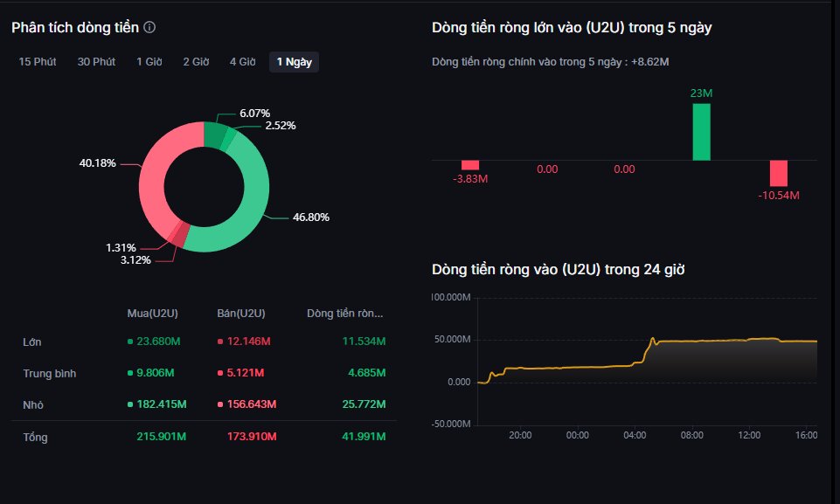Click the 9.806M buy value
The height and width of the screenshot is (504, 840).
[x=156, y=373]
